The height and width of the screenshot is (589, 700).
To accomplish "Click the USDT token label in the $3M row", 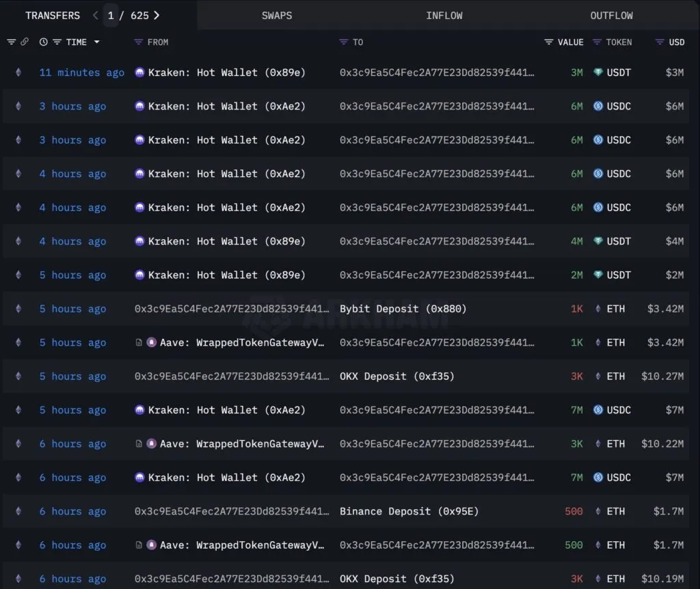I will 619,72.
